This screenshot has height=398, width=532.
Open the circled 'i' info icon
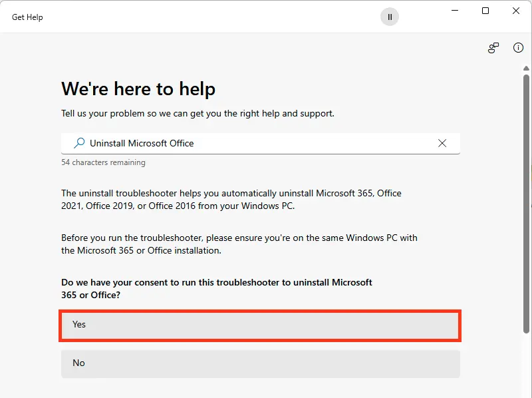click(518, 48)
